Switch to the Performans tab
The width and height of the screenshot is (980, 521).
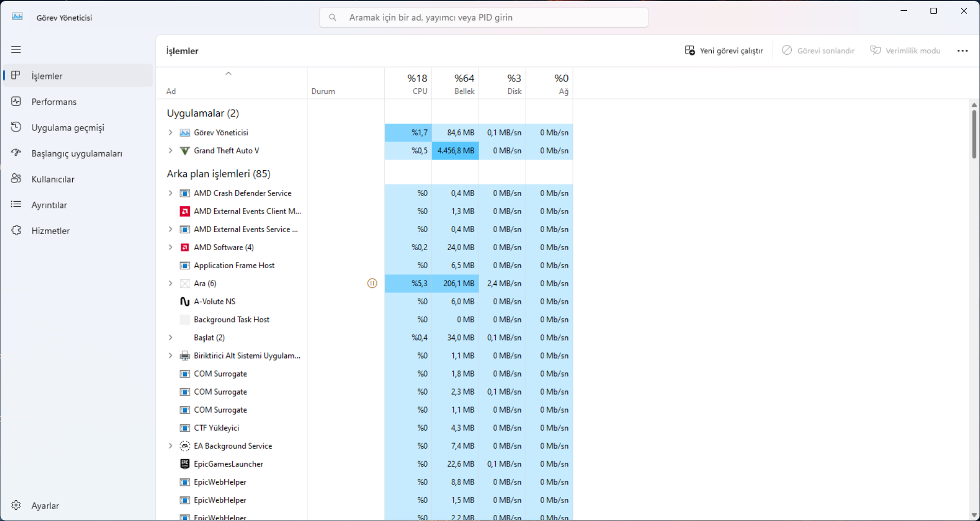[x=78, y=102]
